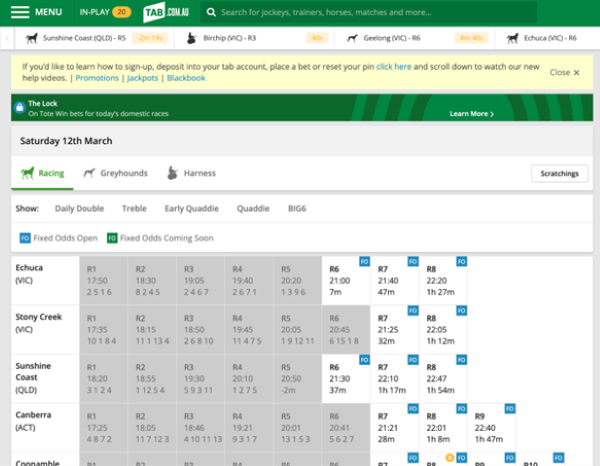Click Learn More on The Lock banner
Screen dimensions: 600x466
point(471,114)
